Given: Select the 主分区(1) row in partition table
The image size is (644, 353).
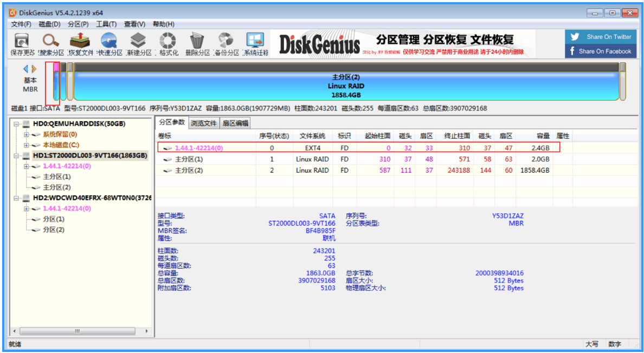Looking at the screenshot, I should coord(358,159).
